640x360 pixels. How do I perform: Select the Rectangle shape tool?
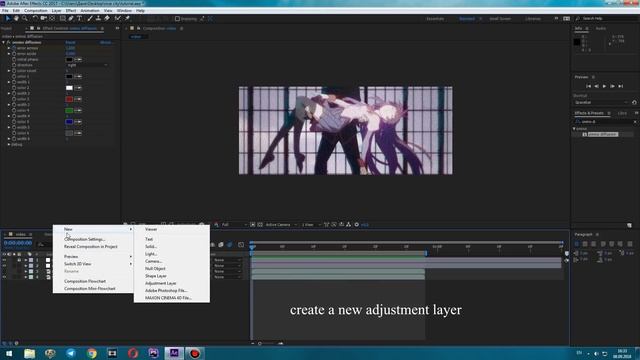point(62,18)
